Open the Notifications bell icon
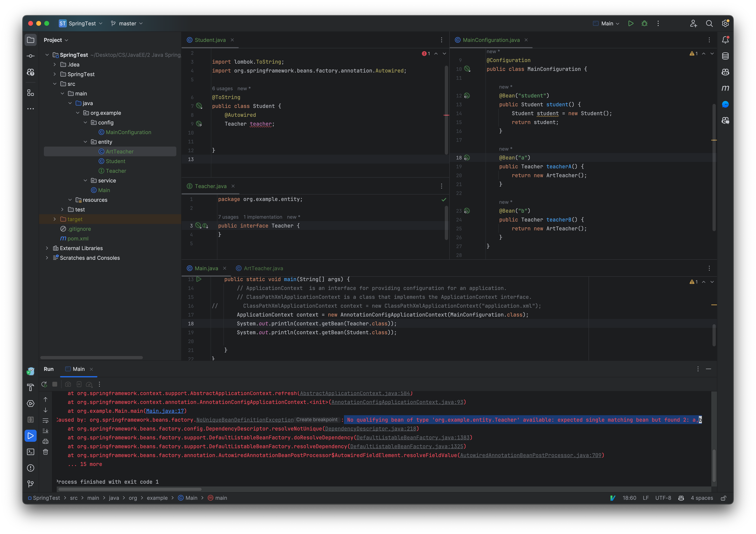This screenshot has height=534, width=756. (x=725, y=39)
